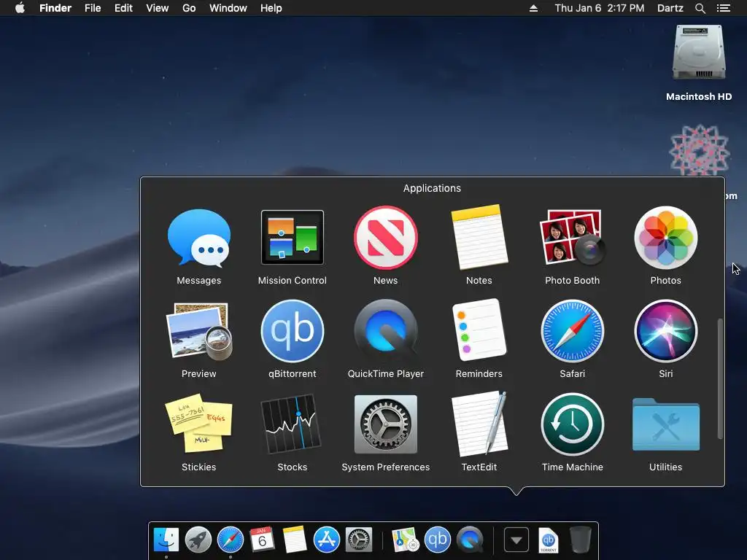Viewport: 747px width, 560px height.
Task: Collapse the Applications stack arrow in Dock
Action: (516, 540)
